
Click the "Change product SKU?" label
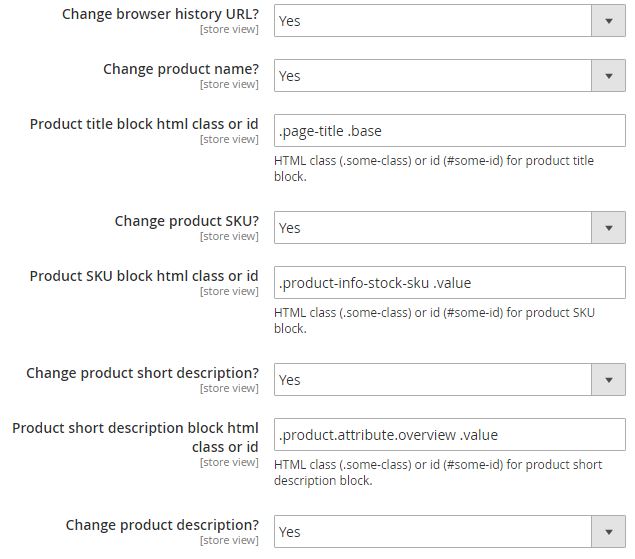click(x=187, y=221)
